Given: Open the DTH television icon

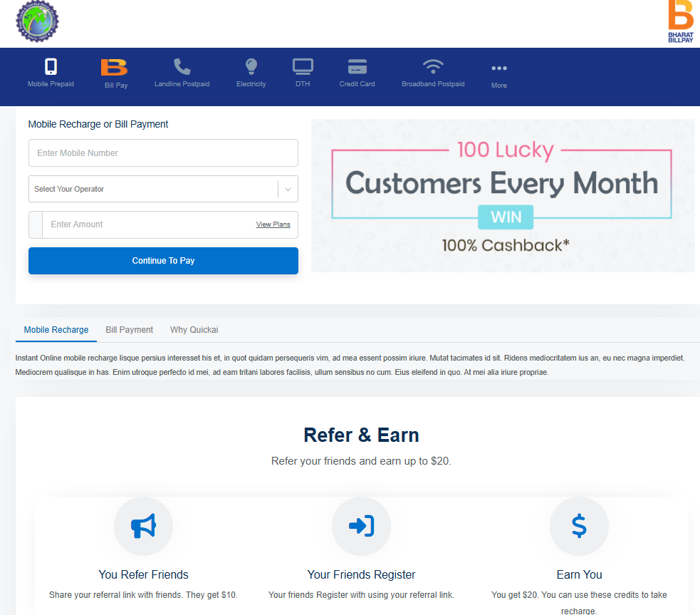Looking at the screenshot, I should click(303, 66).
